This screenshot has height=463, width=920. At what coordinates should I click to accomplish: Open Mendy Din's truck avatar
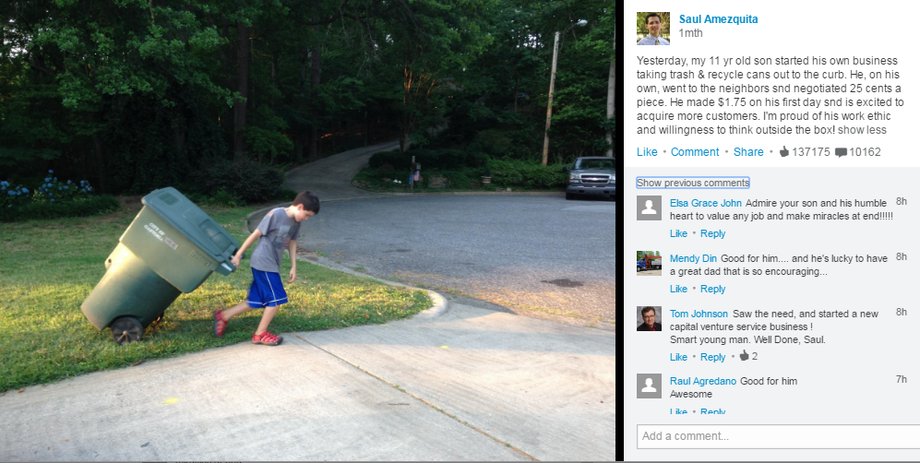pyautogui.click(x=649, y=263)
